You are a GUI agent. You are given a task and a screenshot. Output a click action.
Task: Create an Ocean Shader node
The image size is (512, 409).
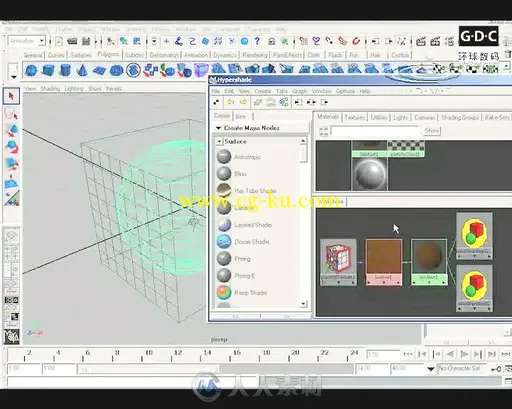(252, 242)
